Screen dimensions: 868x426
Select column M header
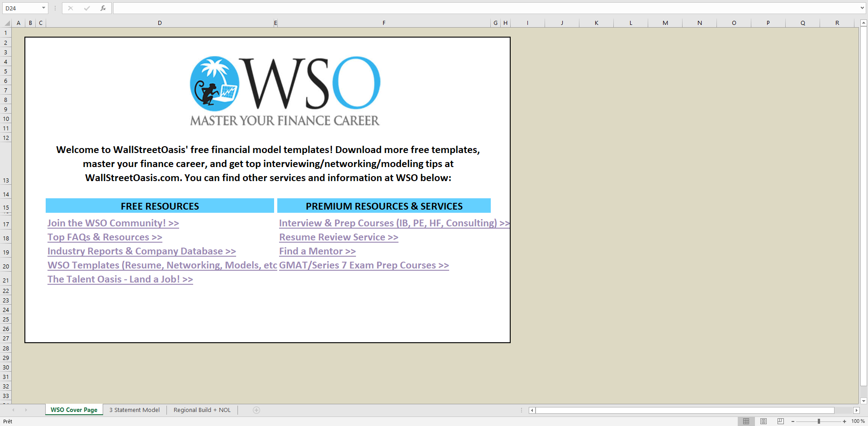(x=665, y=23)
